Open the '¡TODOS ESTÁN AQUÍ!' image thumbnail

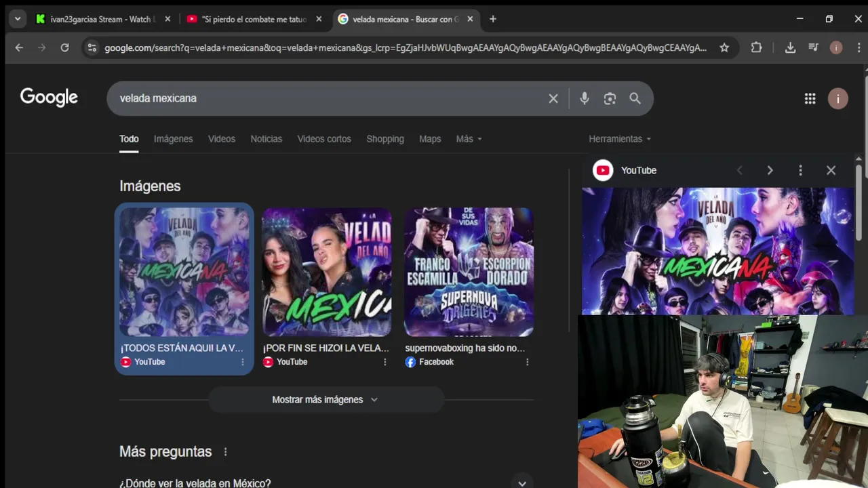[x=184, y=272]
